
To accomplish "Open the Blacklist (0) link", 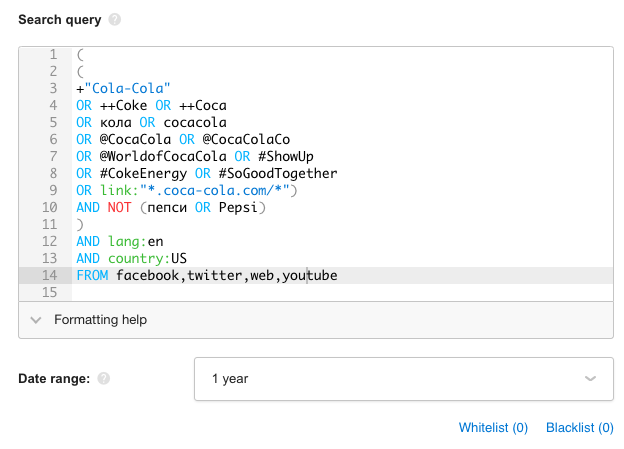I will click(x=579, y=428).
